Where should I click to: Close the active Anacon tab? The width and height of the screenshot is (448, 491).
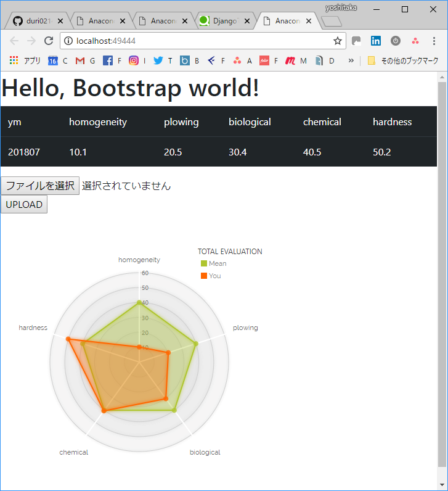point(309,21)
